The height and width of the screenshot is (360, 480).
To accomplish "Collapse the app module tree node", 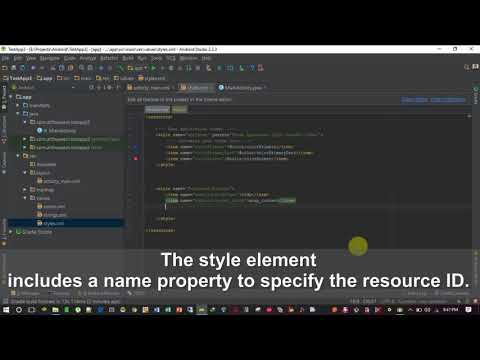I will (x=11, y=97).
